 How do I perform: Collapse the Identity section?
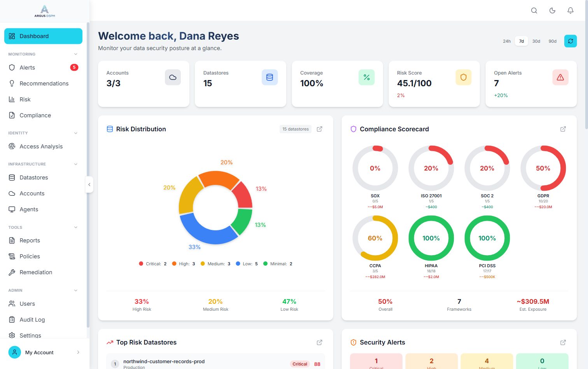[76, 133]
